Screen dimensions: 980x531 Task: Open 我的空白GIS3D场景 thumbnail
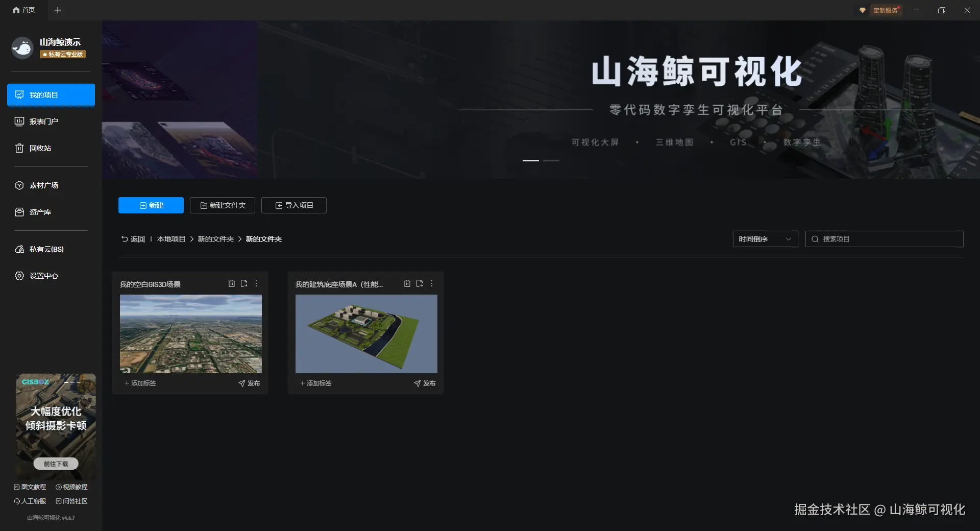(x=191, y=334)
